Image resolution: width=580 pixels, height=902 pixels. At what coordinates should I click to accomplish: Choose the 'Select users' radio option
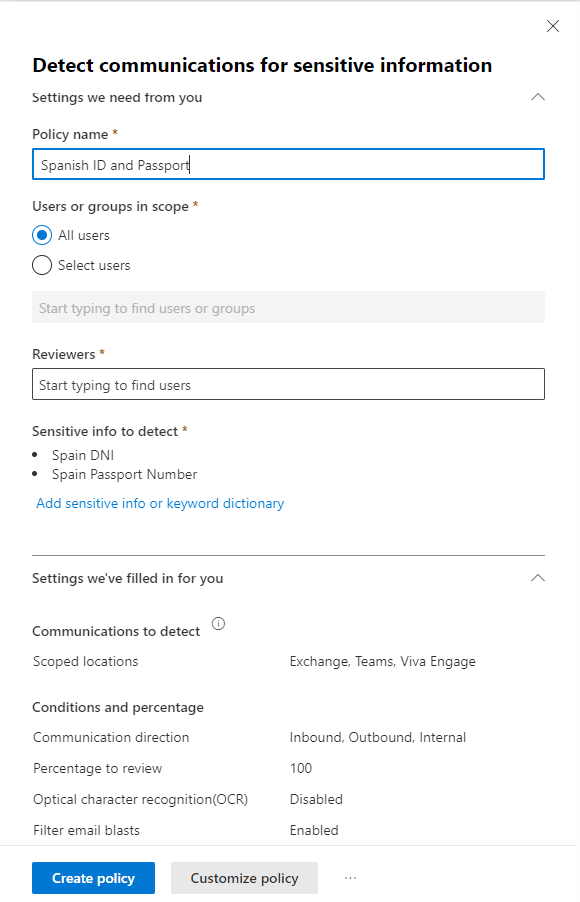click(x=42, y=265)
